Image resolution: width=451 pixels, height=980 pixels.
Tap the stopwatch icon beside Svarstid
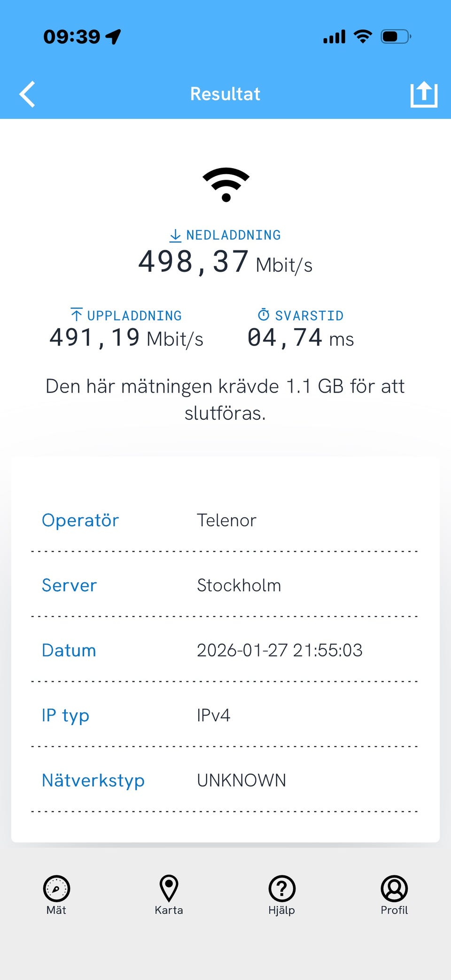[264, 315]
